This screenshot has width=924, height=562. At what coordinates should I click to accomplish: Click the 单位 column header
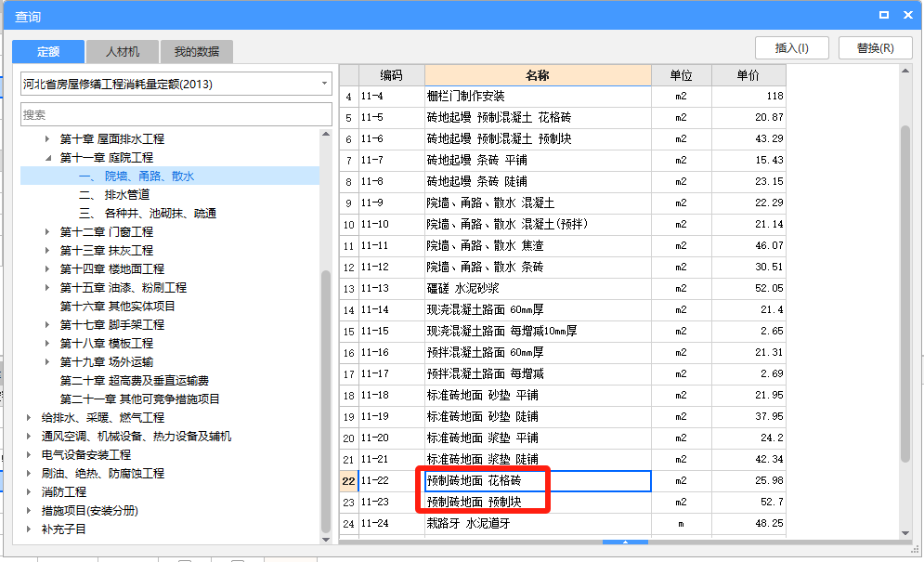coord(682,75)
